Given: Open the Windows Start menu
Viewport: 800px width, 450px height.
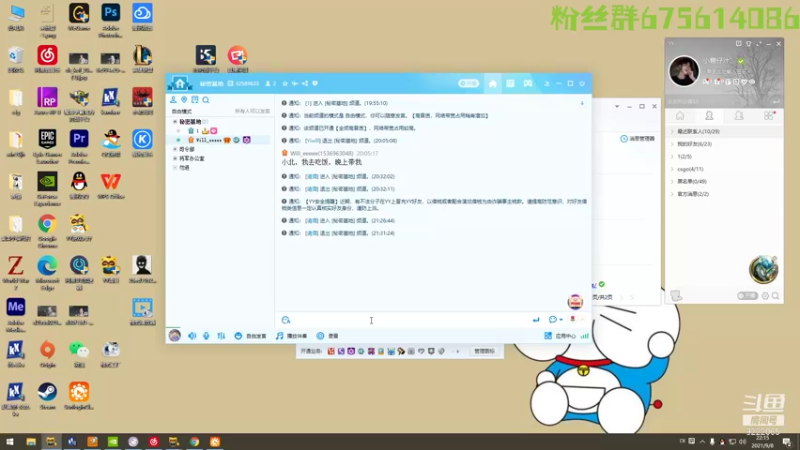Looking at the screenshot, I should pos(10,442).
